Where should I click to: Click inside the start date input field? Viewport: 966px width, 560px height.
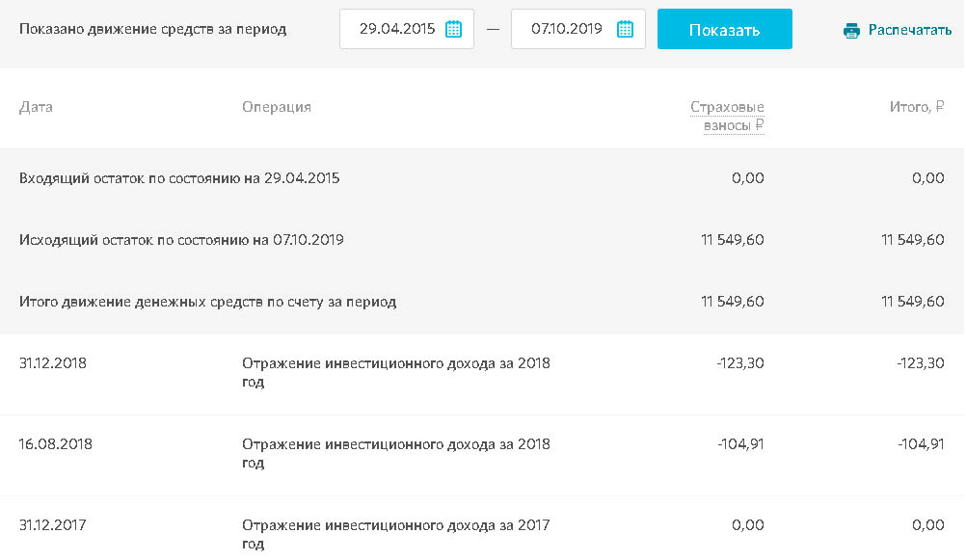[395, 29]
